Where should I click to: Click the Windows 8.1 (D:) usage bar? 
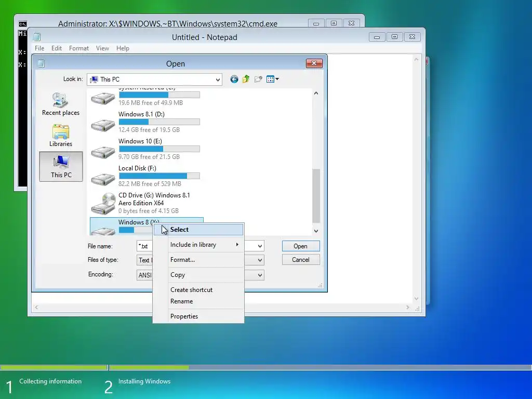(159, 122)
